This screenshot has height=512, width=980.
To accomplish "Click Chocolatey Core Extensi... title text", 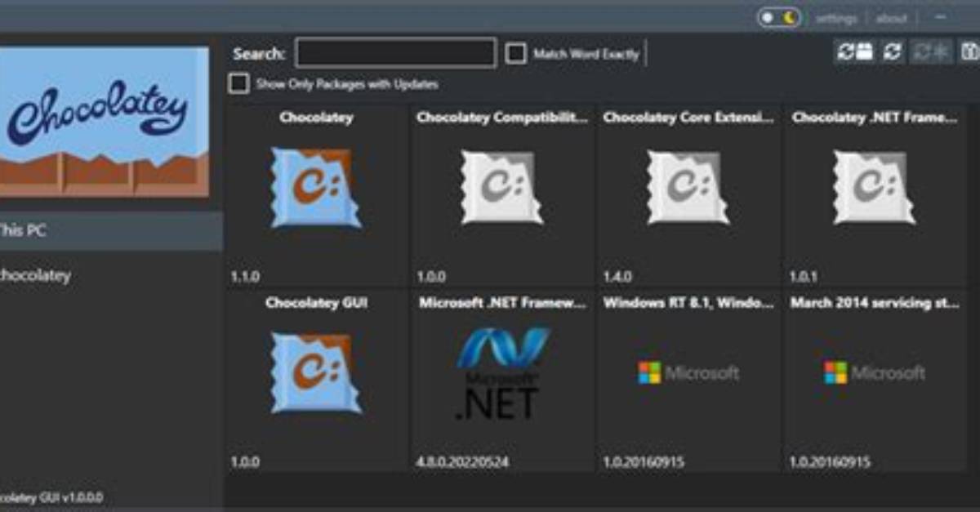I will tap(688, 118).
